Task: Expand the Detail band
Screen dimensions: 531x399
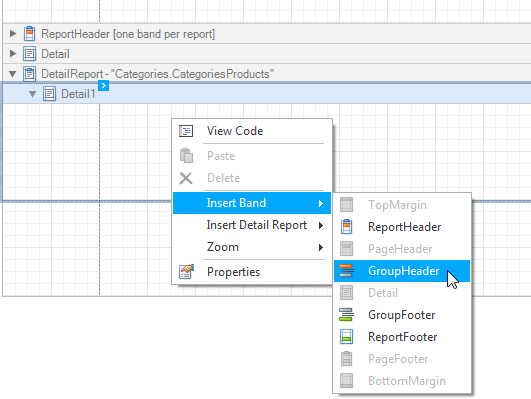Action: tap(13, 54)
